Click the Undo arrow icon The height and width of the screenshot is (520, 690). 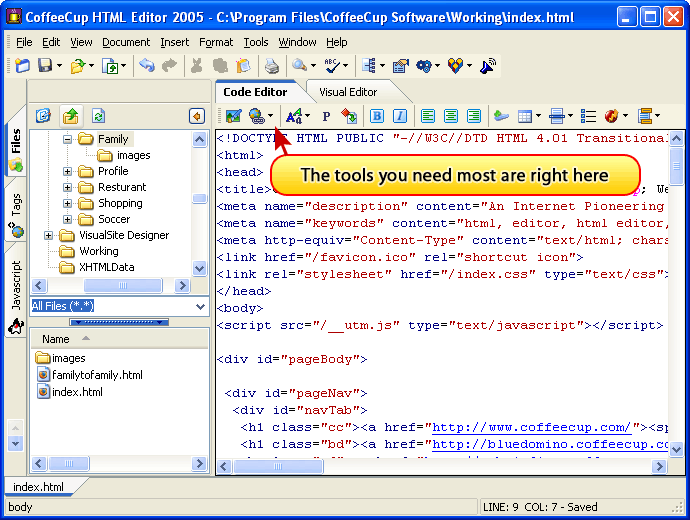point(147,66)
